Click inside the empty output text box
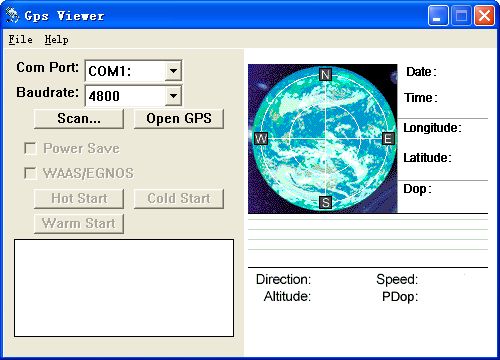500x360 pixels. pyautogui.click(x=124, y=288)
